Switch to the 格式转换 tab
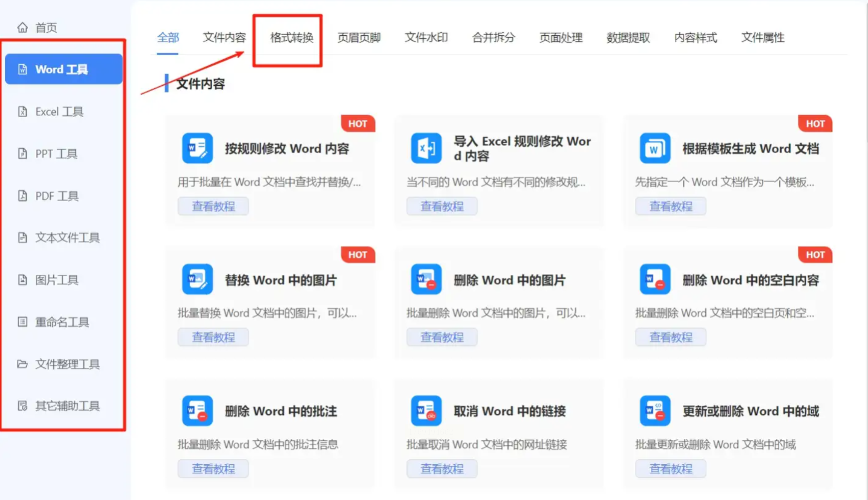This screenshot has width=868, height=500. tap(292, 38)
